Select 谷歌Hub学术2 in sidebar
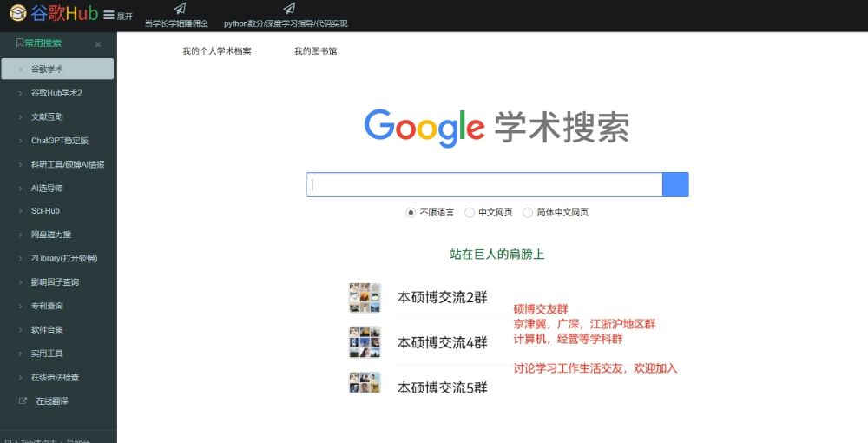868x443 pixels. [57, 93]
